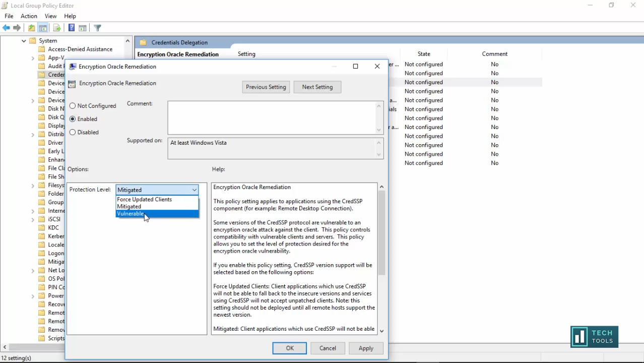Click the Filter icon on the toolbar
Image resolution: width=644 pixels, height=363 pixels.
point(97,28)
